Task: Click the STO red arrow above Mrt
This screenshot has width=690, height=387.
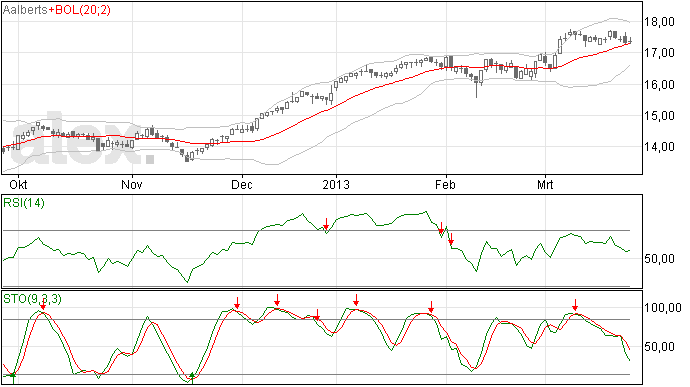Action: (x=575, y=305)
